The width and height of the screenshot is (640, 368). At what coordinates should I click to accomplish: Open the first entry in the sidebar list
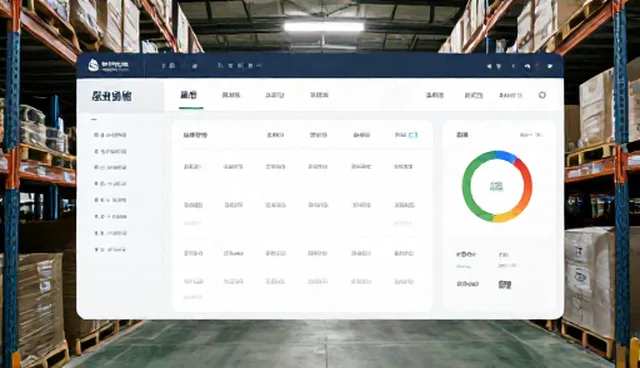pos(110,135)
